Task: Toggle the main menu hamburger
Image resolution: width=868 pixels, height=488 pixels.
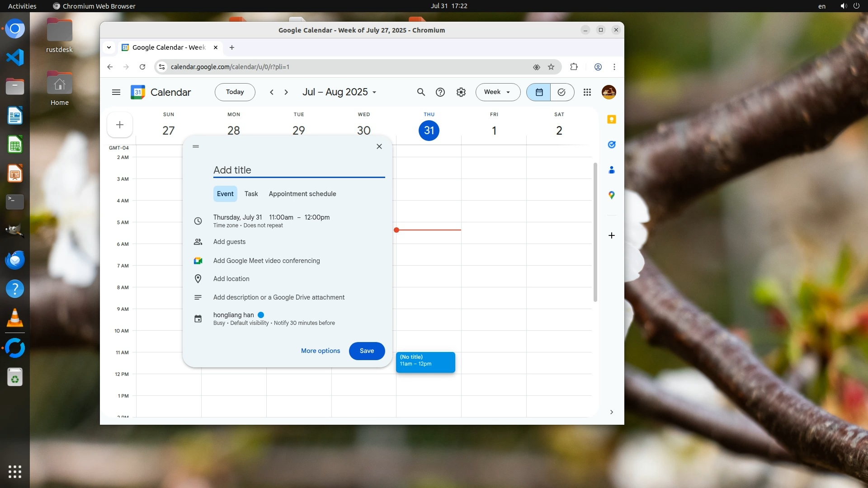Action: [x=116, y=92]
